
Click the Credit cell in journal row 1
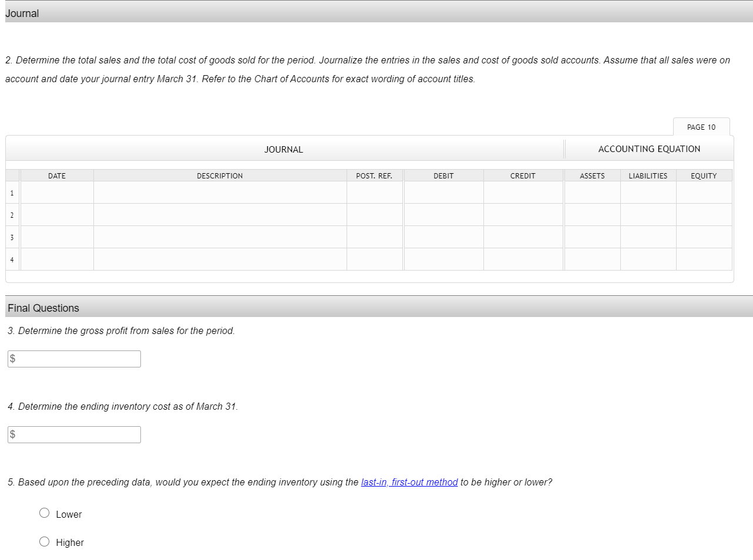click(x=523, y=193)
